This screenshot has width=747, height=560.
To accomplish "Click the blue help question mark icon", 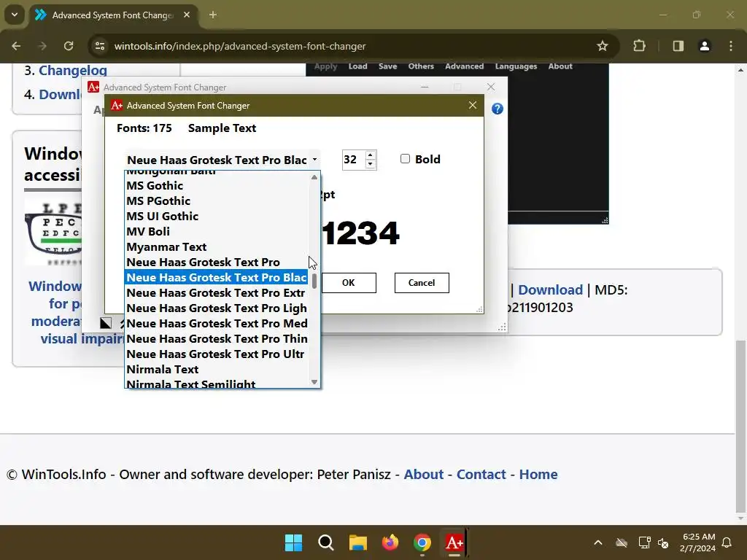I will [497, 109].
